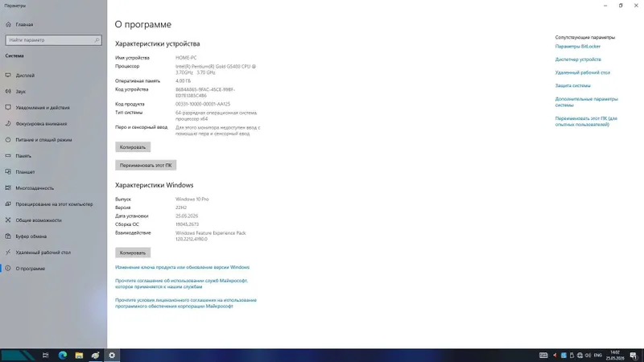Click the Settings gear taskbar icon
This screenshot has width=644, height=362.
(112, 356)
